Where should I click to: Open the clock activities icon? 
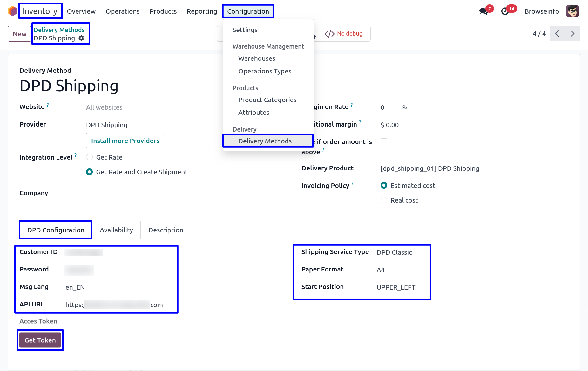pyautogui.click(x=505, y=11)
